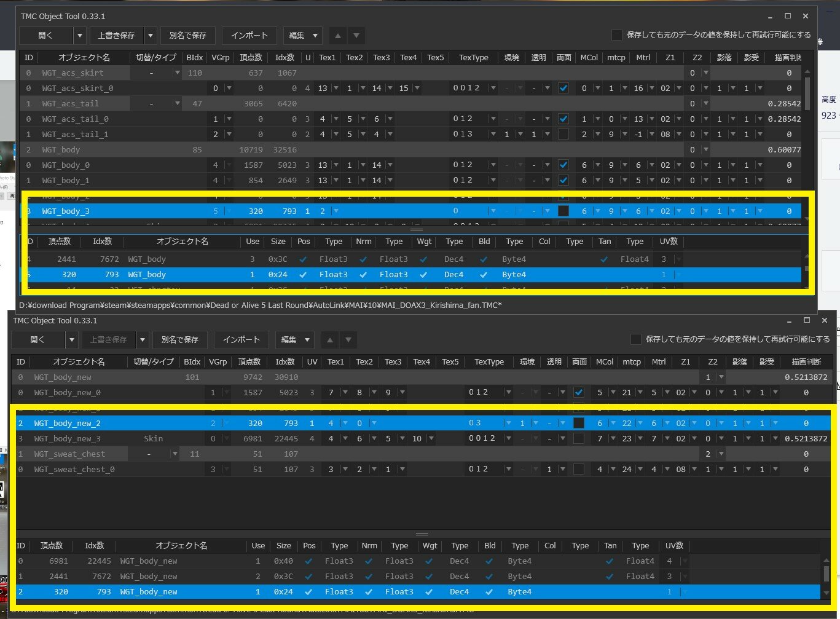Expand the 上書き保存 dropdown arrow in the upper window
Viewport: 840px width, 619px height.
(x=151, y=36)
